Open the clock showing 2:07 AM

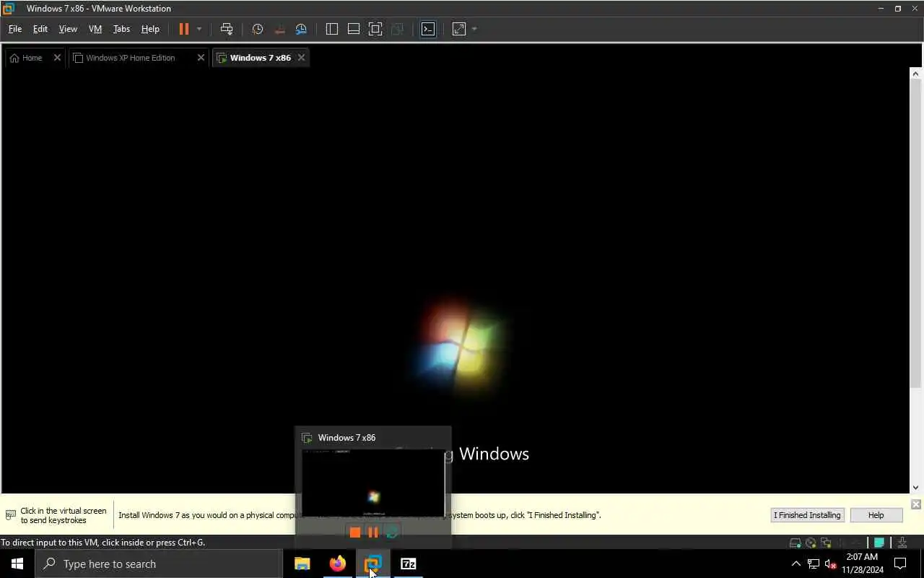[862, 564]
